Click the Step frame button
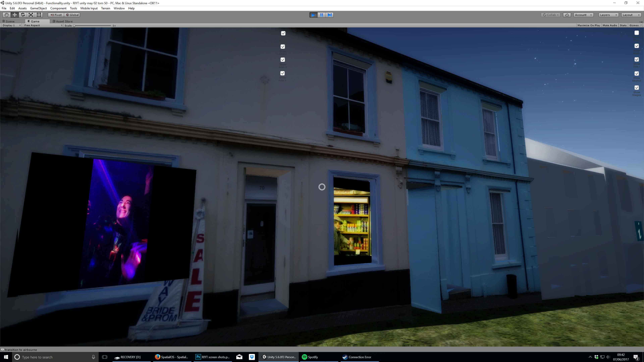Image resolution: width=644 pixels, height=362 pixels. [x=330, y=15]
